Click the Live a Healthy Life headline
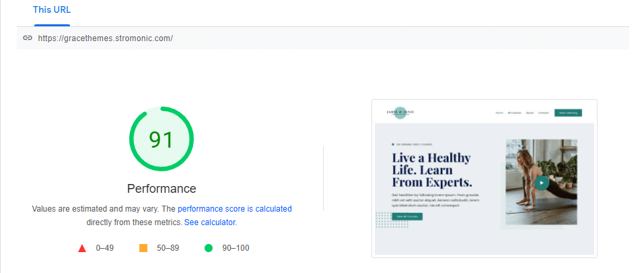This screenshot has width=644, height=273. (432, 170)
